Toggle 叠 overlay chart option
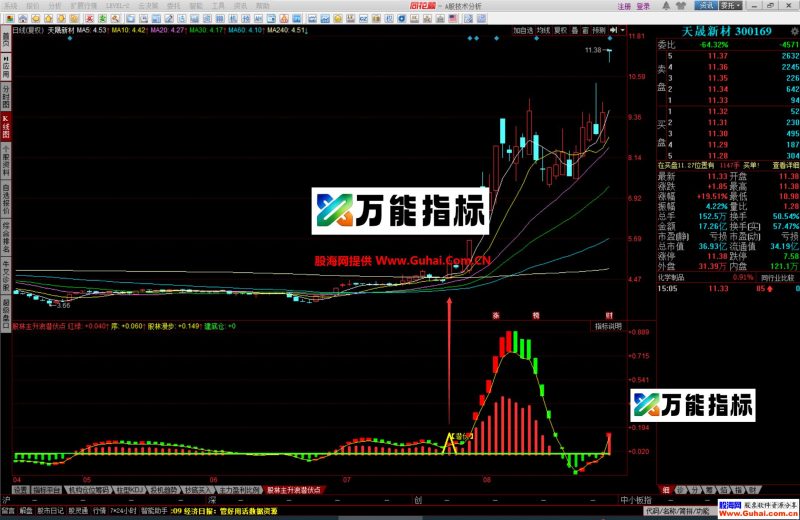 point(575,31)
